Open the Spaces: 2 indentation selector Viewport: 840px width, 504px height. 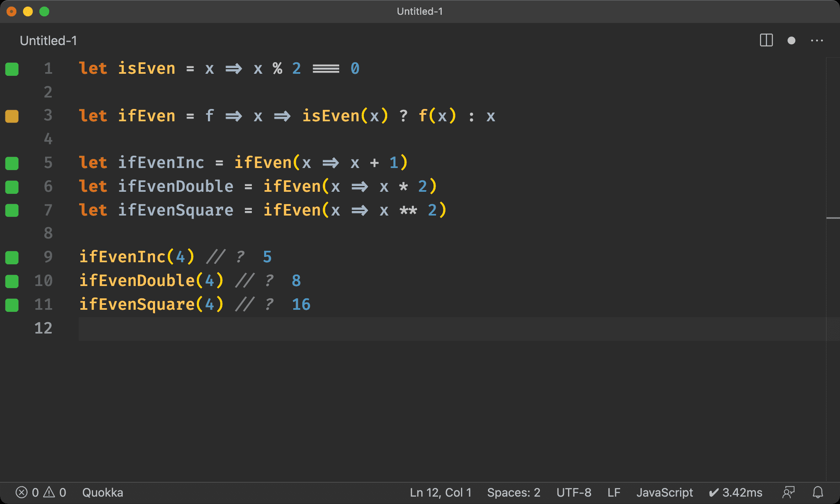pyautogui.click(x=514, y=492)
